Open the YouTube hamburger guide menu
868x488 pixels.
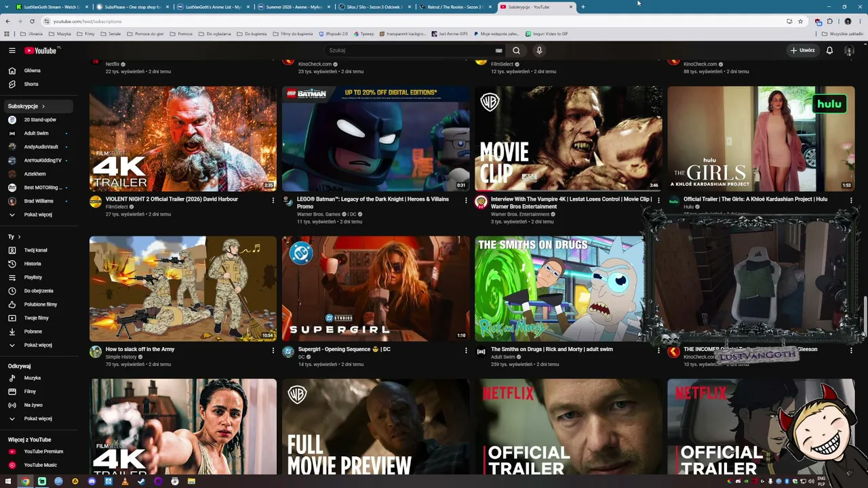[x=12, y=50]
